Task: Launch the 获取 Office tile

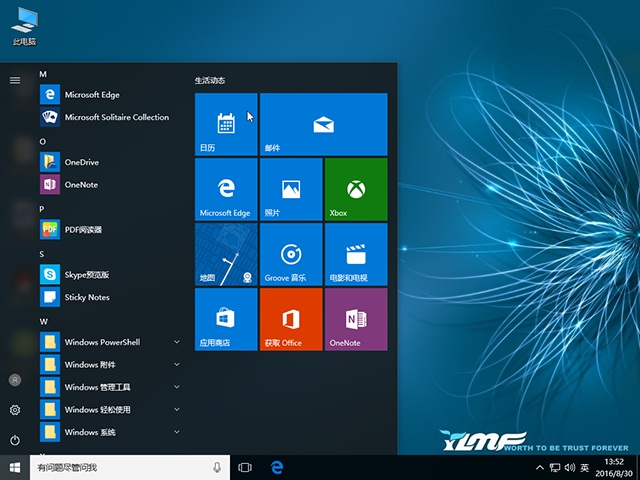Action: click(x=290, y=319)
